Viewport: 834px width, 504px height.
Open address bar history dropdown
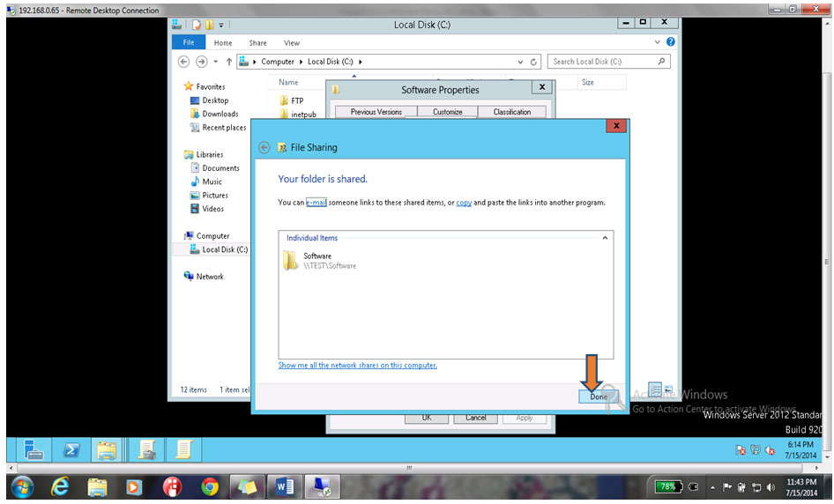point(520,62)
